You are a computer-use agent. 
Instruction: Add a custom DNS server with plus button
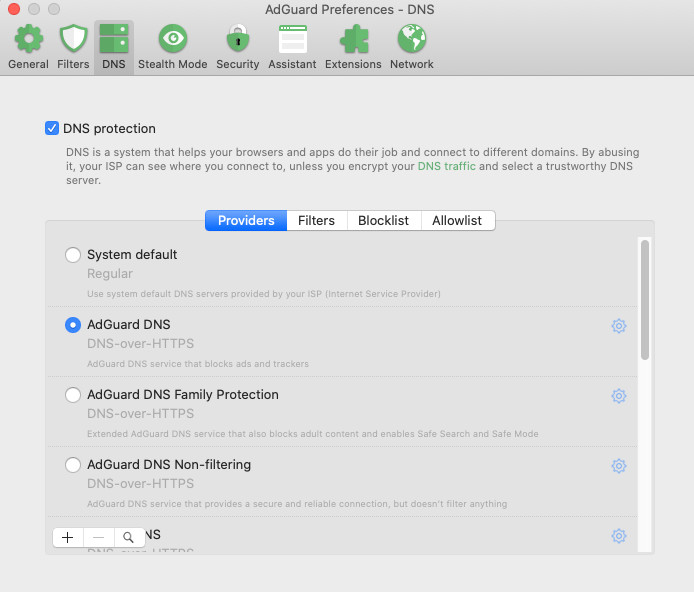click(68, 538)
